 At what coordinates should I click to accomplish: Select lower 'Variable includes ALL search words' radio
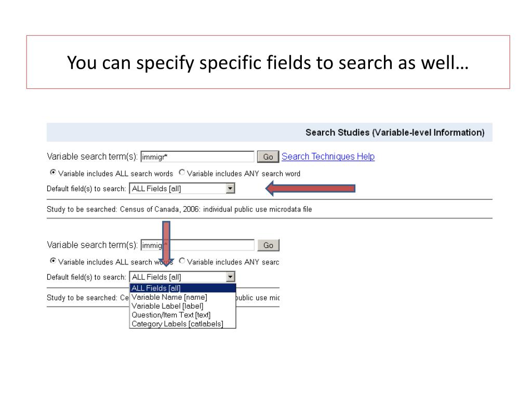coord(53,261)
